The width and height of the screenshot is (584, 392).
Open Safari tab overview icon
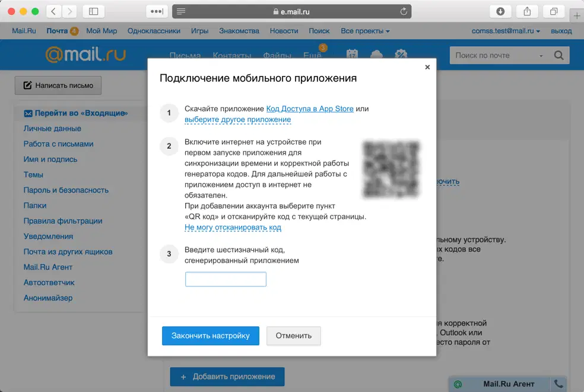(x=553, y=11)
